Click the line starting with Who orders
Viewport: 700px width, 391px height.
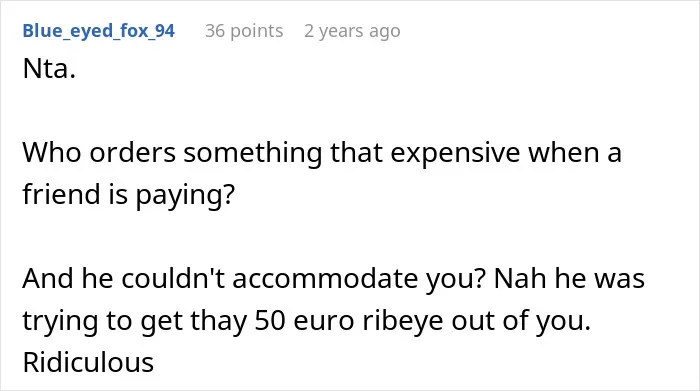[x=322, y=153]
